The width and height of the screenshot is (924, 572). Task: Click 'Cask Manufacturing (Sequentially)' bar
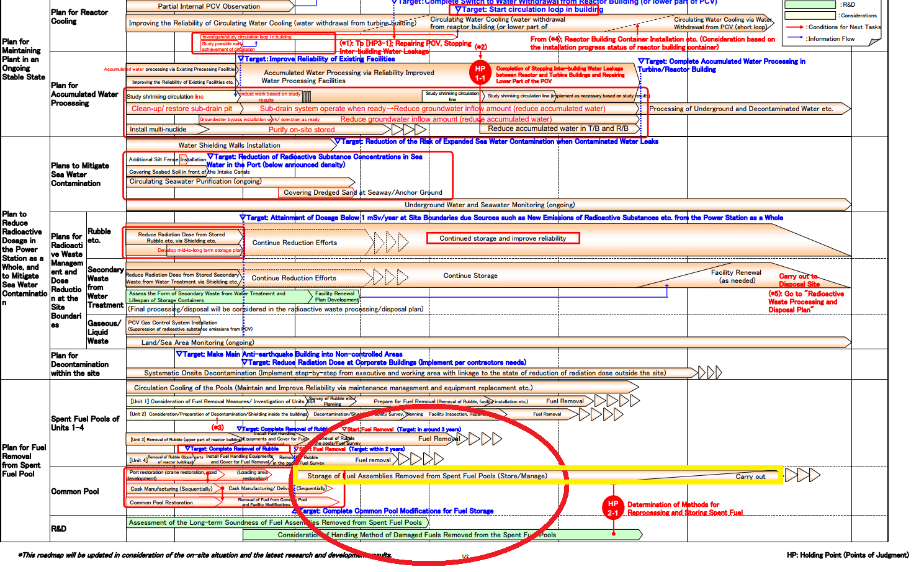(x=174, y=489)
